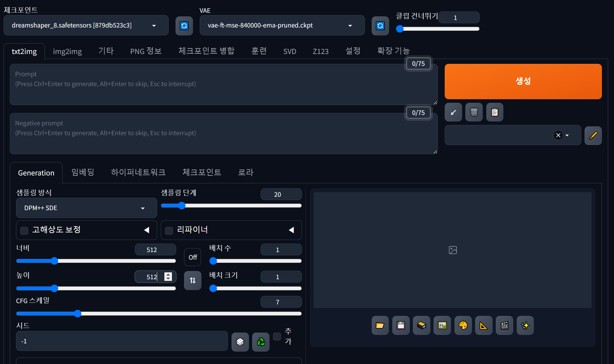Click into the Prompt text area
This screenshot has height=364, width=614.
tap(224, 84)
